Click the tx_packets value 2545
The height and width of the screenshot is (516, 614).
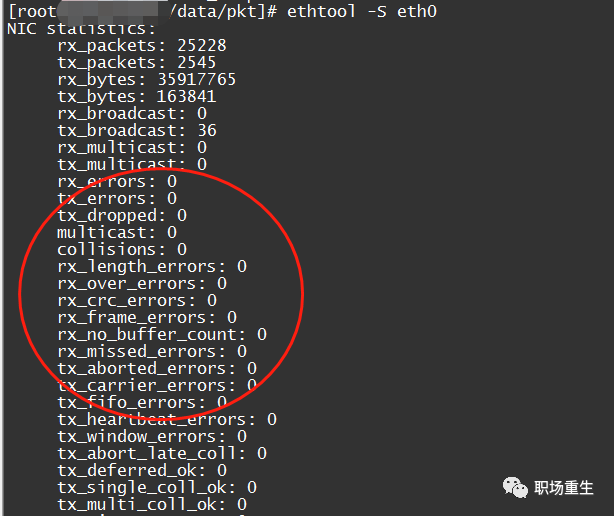click(197, 62)
